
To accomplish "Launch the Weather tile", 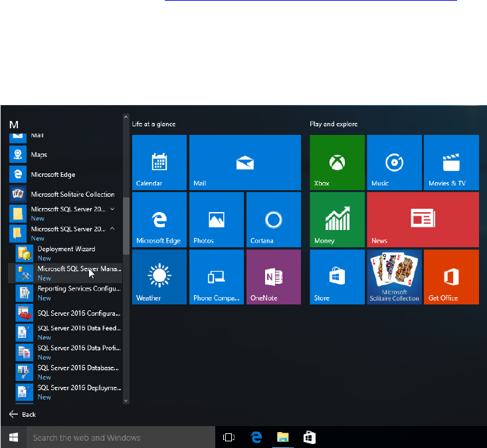I will click(x=159, y=277).
